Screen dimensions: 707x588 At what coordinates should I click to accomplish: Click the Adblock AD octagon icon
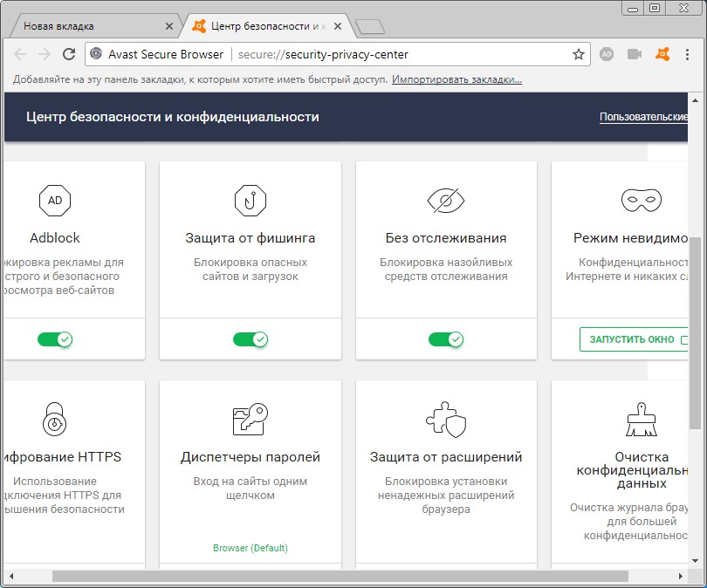tap(55, 201)
